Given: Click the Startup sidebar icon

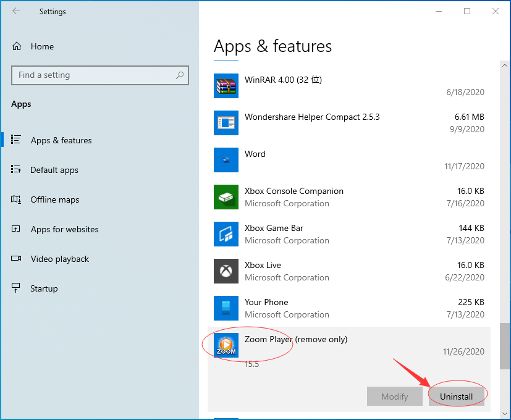Looking at the screenshot, I should tap(15, 288).
